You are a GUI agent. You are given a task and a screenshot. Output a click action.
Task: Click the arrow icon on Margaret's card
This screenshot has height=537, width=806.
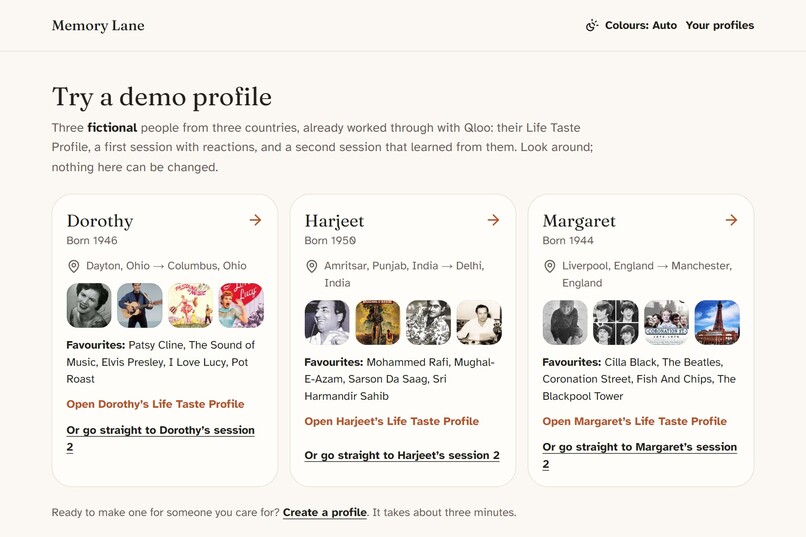(731, 220)
